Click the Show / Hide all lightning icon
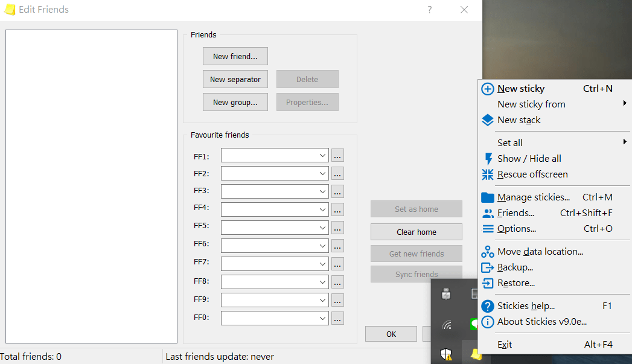632x364 pixels. pyautogui.click(x=488, y=159)
